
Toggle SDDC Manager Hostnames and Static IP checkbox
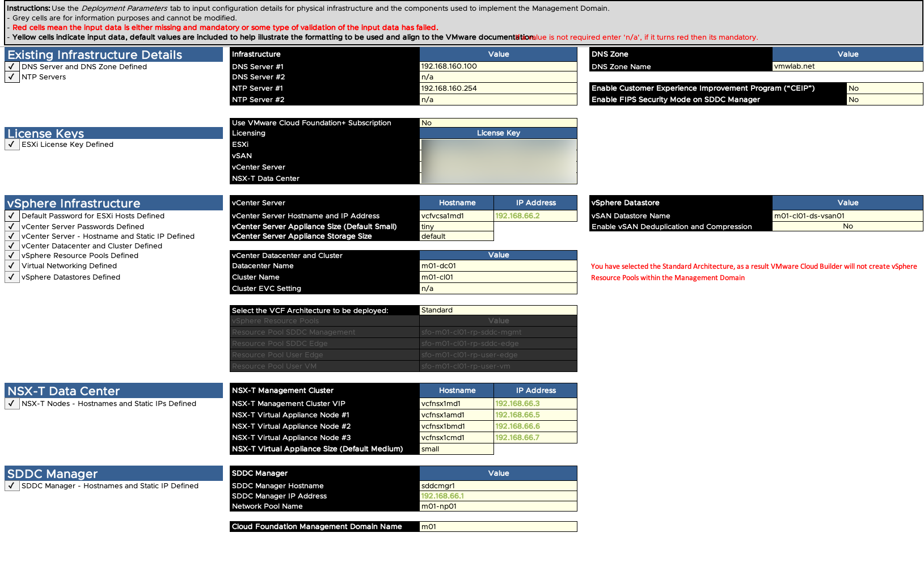[12, 486]
